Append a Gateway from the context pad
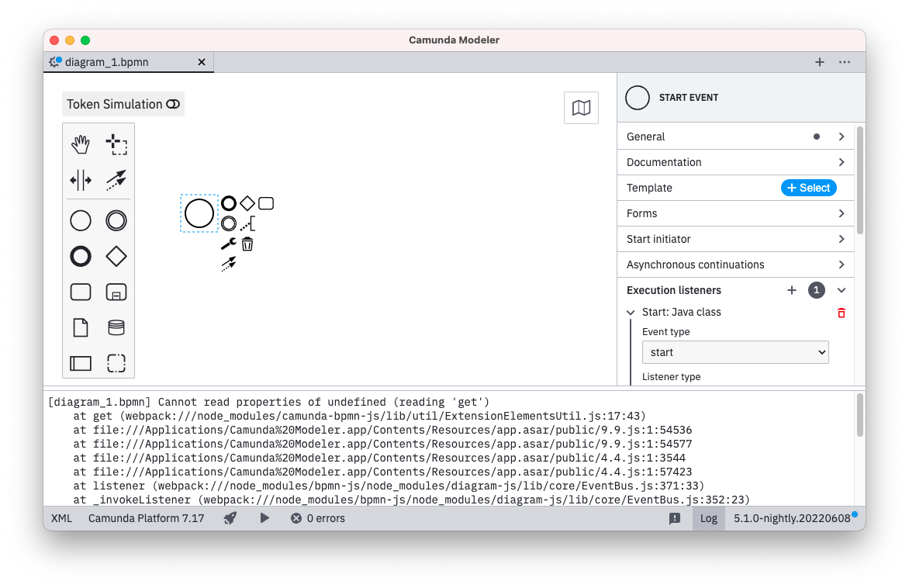909x588 pixels. click(247, 203)
